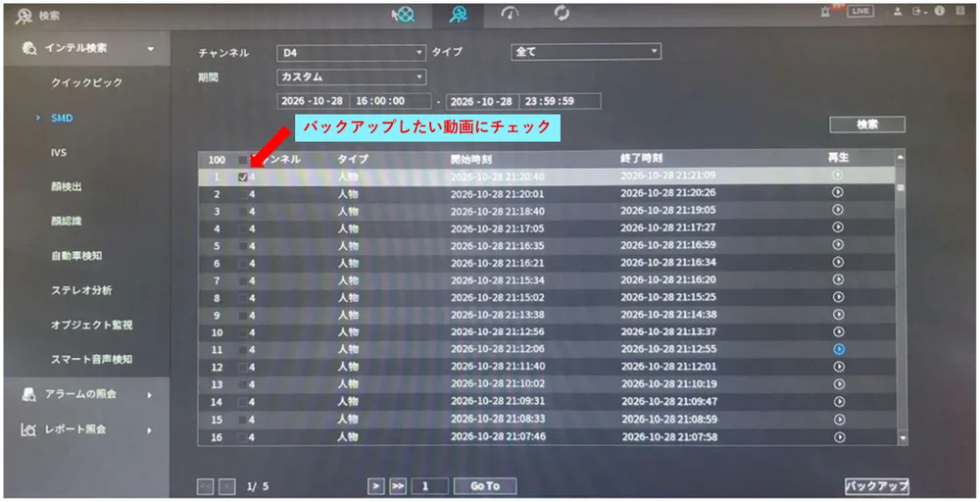Viewport: 980px width, 502px height.
Task: Toggle the select-all checkbox in table header
Action: coord(242,161)
